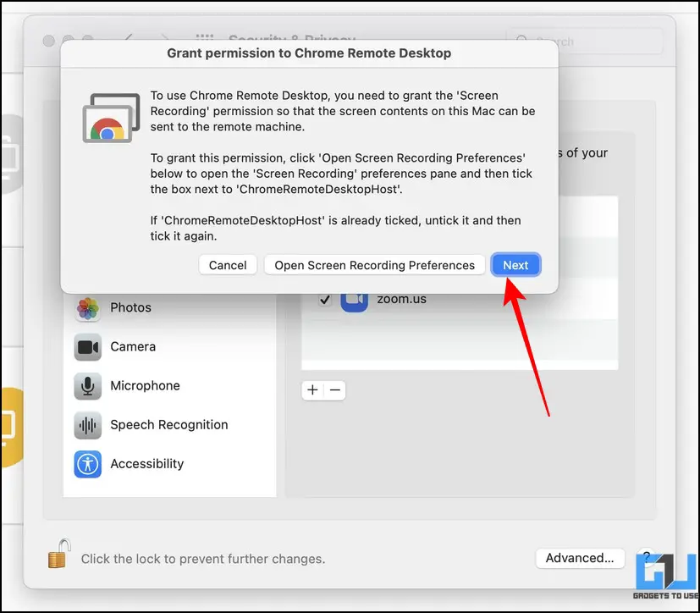This screenshot has width=700, height=613.
Task: Click the Chrome Remote Desktop icon
Action: coord(111,119)
